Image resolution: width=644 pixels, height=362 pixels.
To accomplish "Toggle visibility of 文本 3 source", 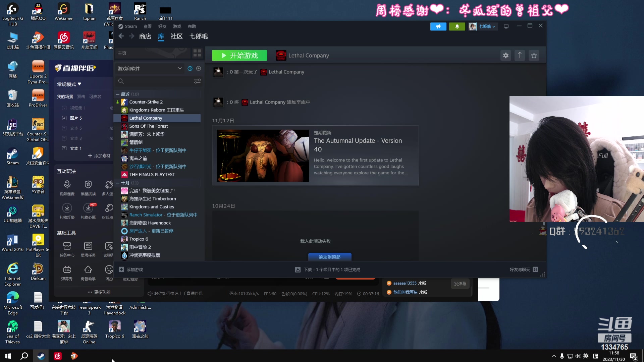I will click(111, 138).
